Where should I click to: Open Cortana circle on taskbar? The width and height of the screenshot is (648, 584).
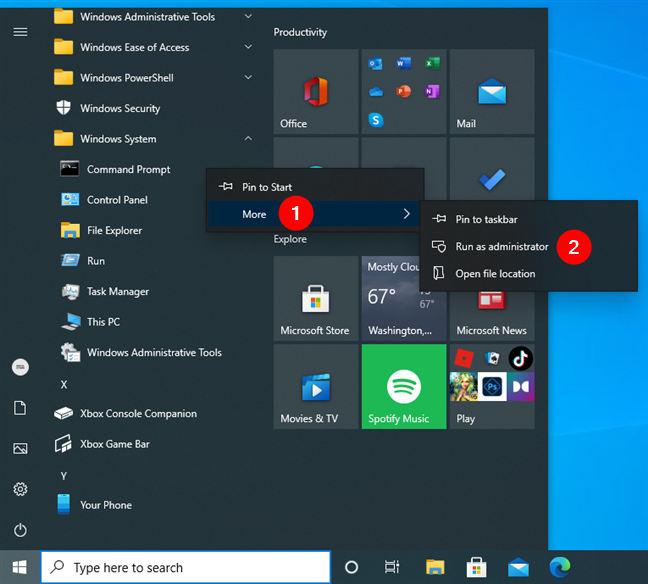click(x=351, y=567)
